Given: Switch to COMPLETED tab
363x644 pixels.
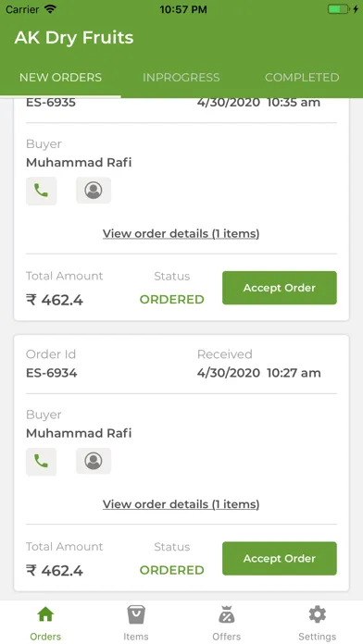Looking at the screenshot, I should tap(302, 78).
